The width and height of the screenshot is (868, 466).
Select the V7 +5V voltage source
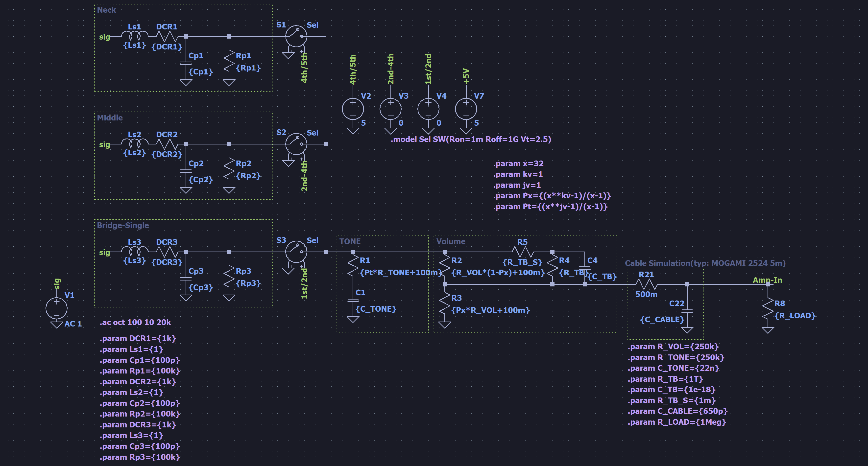466,109
